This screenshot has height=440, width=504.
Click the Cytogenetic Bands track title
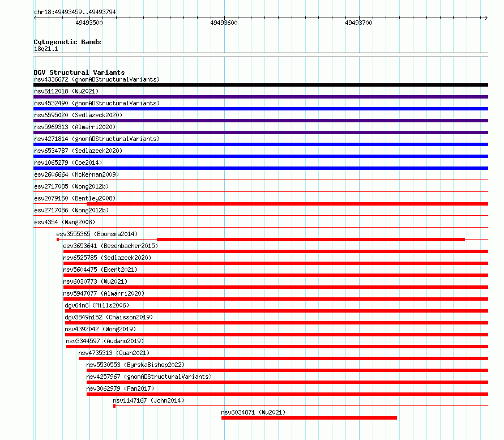pos(67,42)
